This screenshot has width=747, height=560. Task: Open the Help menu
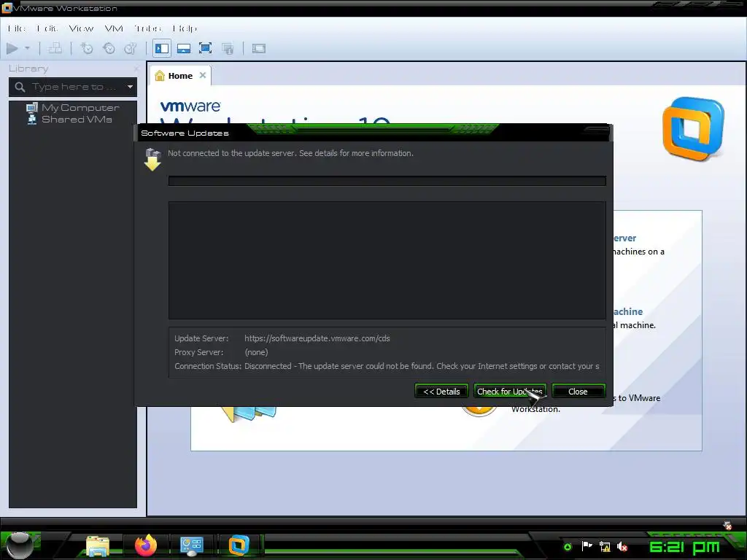point(185,28)
